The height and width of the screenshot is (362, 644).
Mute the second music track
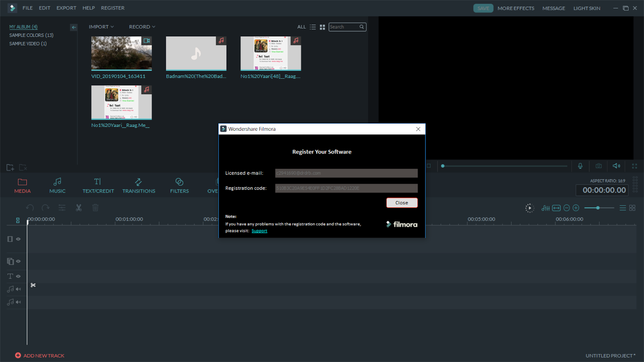[x=19, y=302]
